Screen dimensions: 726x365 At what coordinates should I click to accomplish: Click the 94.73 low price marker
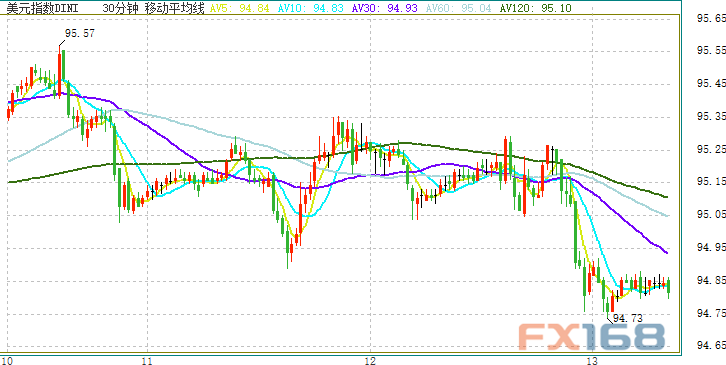tap(627, 318)
